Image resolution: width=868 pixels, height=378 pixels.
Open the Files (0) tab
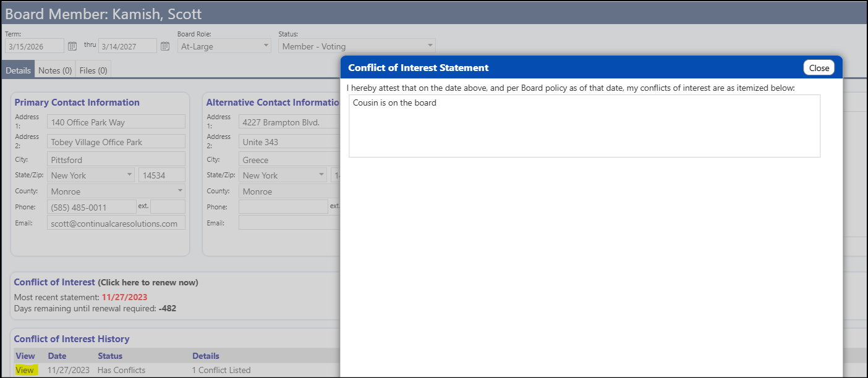(x=93, y=70)
